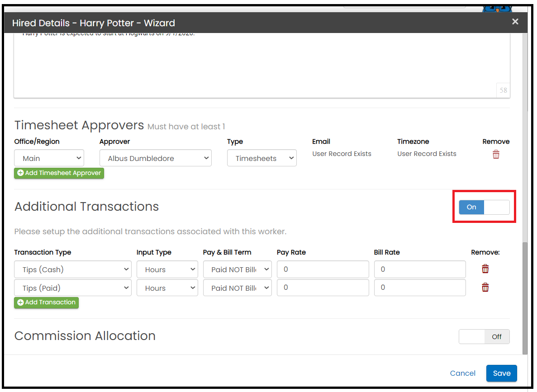Image resolution: width=537 pixels, height=392 pixels.
Task: Click the 'Office/Region' column label
Action: pyautogui.click(x=37, y=142)
